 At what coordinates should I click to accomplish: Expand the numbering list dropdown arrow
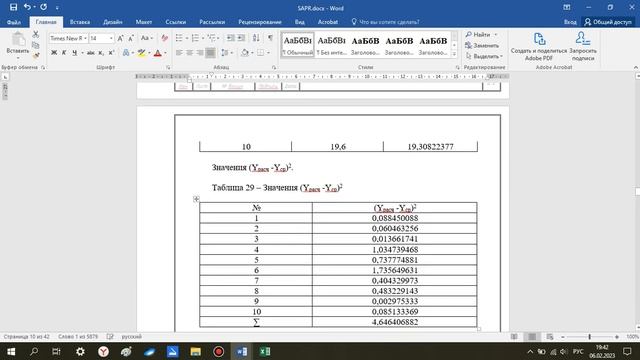pyautogui.click(x=203, y=38)
